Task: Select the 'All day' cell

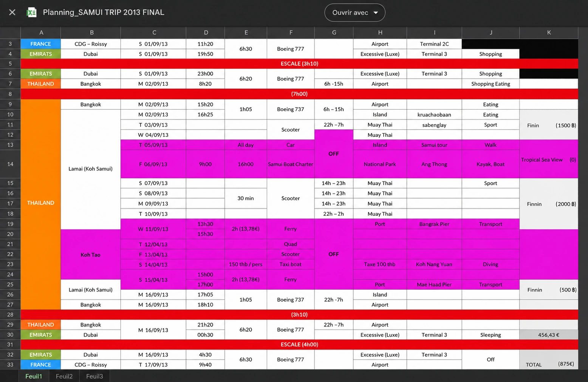Action: tap(246, 145)
